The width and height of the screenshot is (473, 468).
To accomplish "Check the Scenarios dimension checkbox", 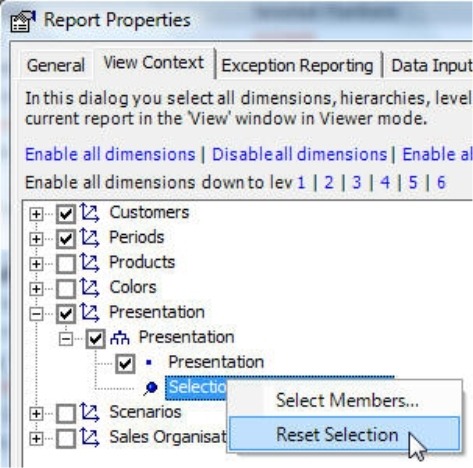I will pos(66,414).
